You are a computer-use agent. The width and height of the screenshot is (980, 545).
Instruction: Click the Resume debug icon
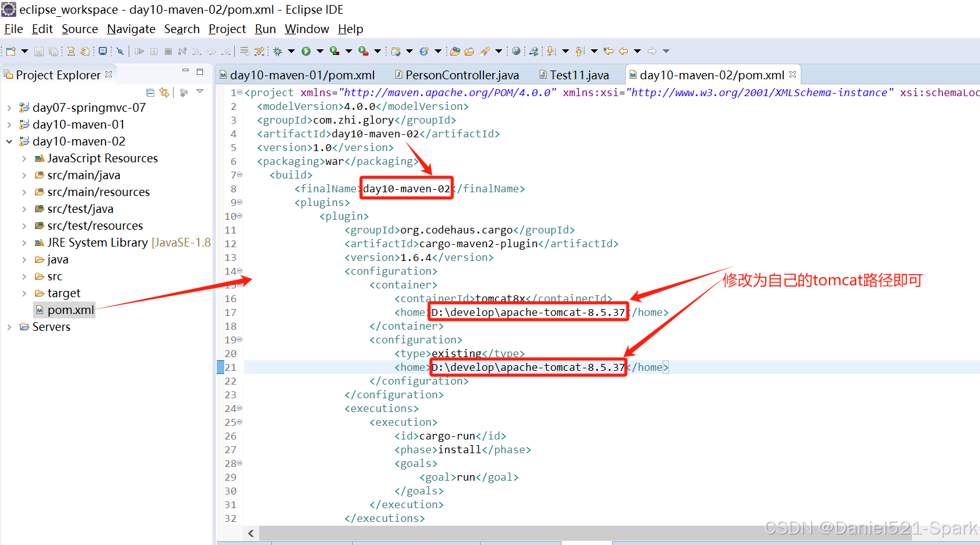139,51
